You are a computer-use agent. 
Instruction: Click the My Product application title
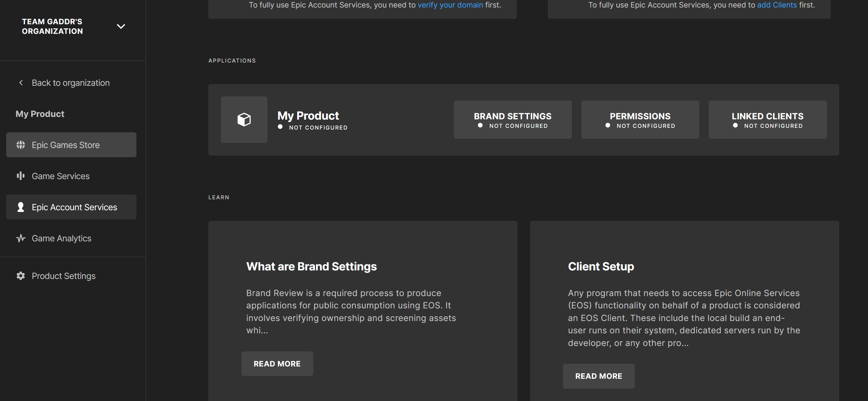tap(308, 116)
